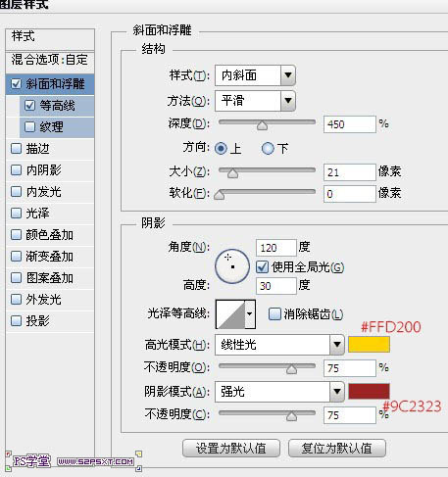Open the 描边 settings by its label

(38, 149)
